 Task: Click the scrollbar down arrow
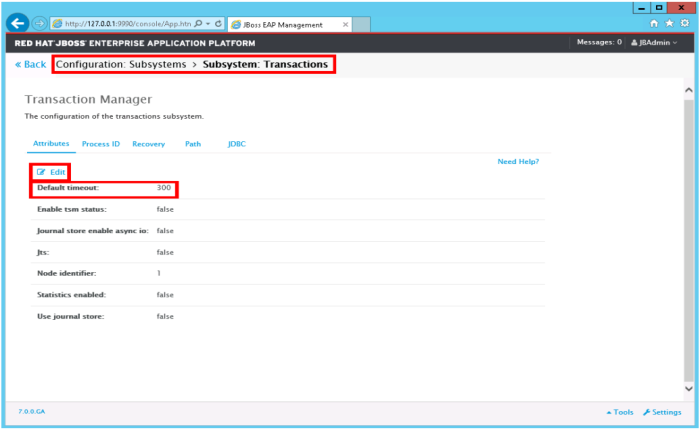(x=689, y=388)
